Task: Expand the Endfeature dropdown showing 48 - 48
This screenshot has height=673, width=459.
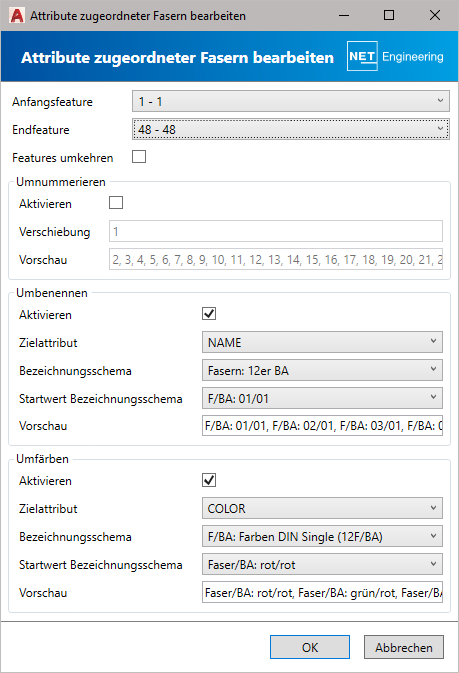Action: [x=291, y=129]
